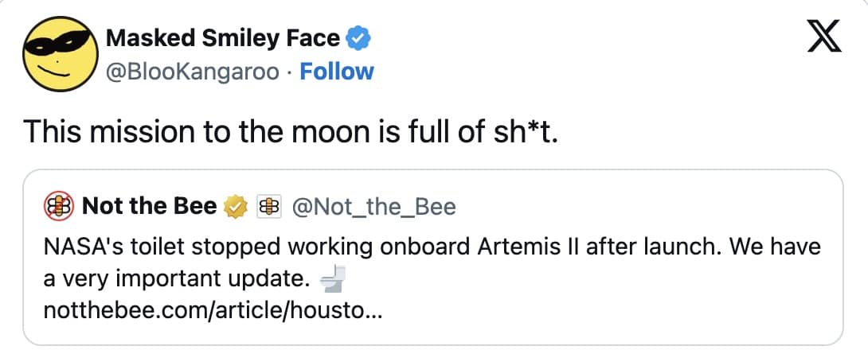Click the gold verified badge
This screenshot has width=868, height=350.
coord(233,207)
